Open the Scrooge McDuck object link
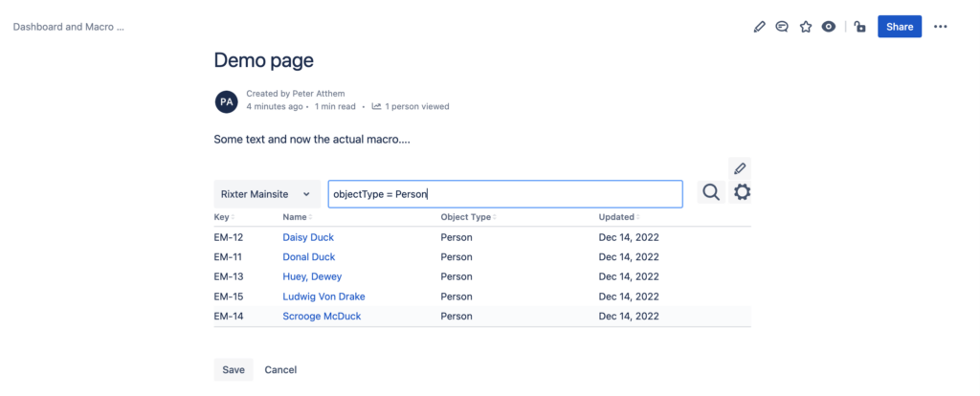 click(x=322, y=317)
